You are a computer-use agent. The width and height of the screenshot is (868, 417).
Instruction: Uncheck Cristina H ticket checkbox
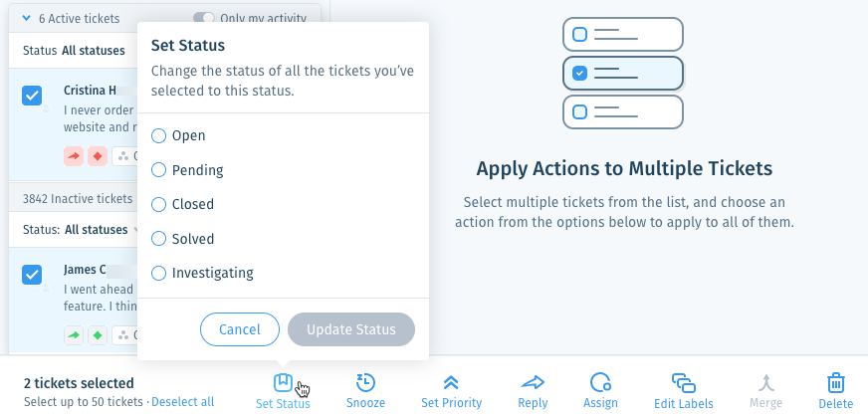(32, 96)
